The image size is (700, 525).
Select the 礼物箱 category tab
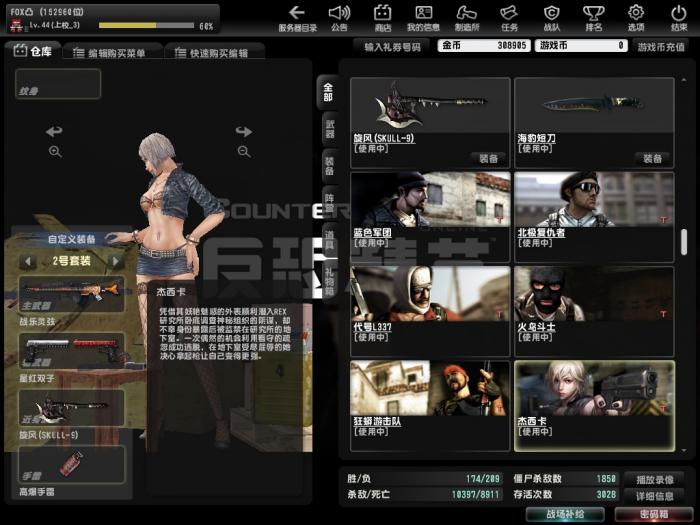point(329,281)
